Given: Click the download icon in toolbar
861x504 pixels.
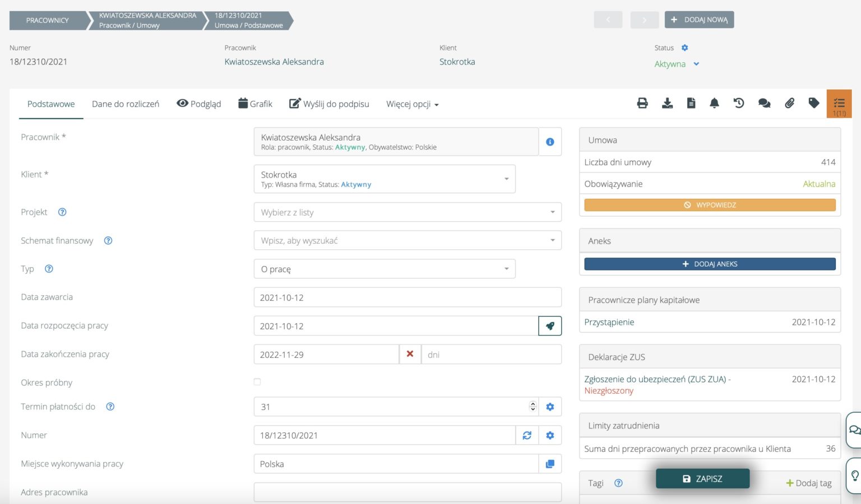Looking at the screenshot, I should coord(667,103).
